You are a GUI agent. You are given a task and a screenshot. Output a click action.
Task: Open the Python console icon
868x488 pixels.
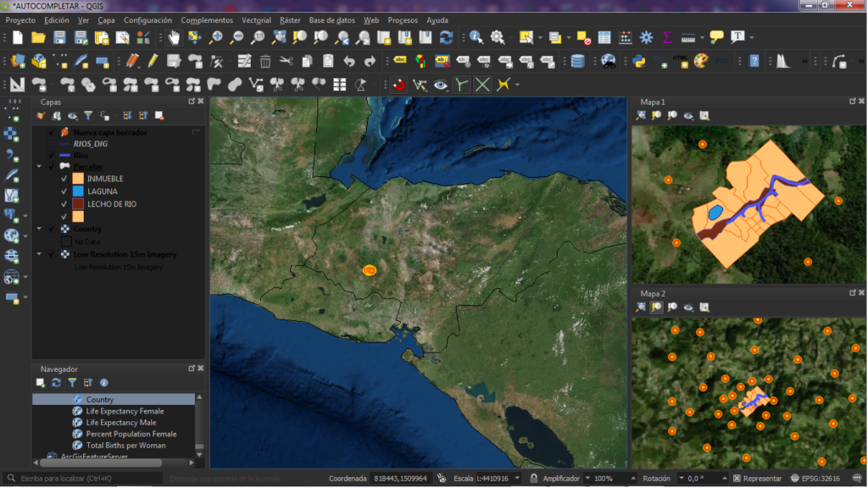point(638,61)
